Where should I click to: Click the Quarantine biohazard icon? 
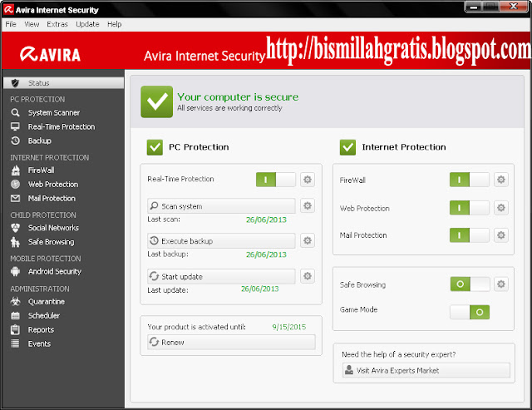[15, 301]
